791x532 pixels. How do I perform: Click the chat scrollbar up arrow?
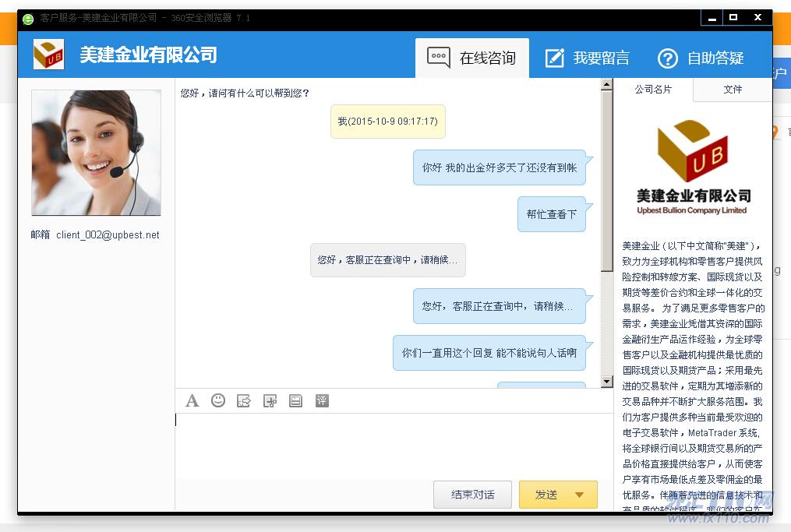pyautogui.click(x=607, y=84)
